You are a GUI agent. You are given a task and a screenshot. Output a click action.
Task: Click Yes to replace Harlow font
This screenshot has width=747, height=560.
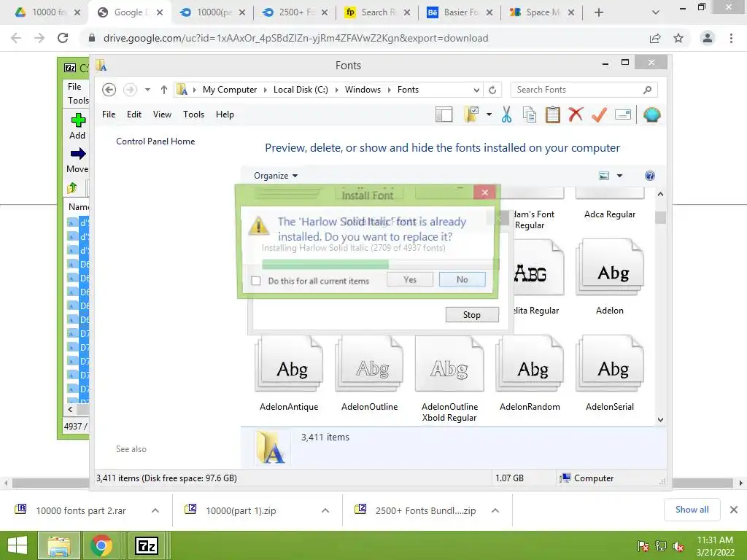(410, 279)
